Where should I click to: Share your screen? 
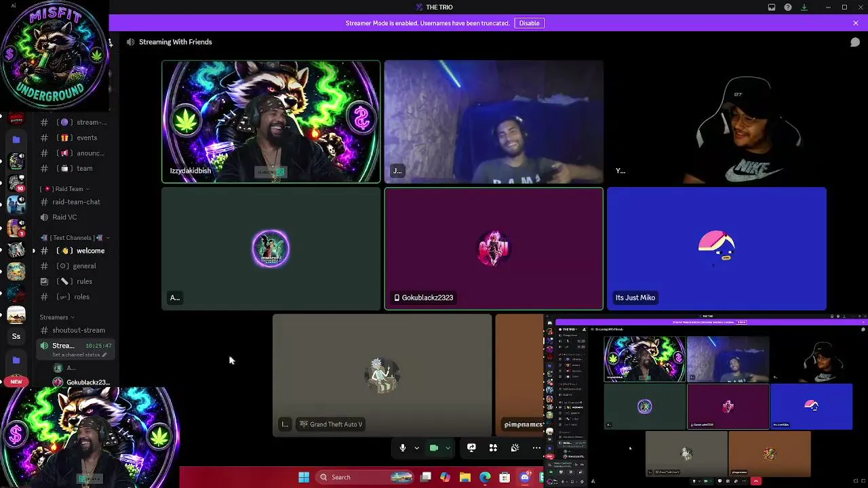tap(471, 448)
